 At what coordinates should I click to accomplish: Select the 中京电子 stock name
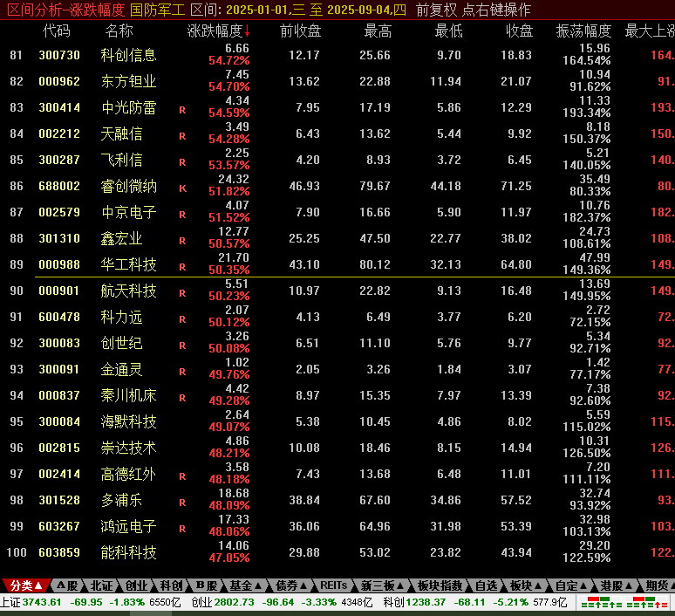point(128,212)
